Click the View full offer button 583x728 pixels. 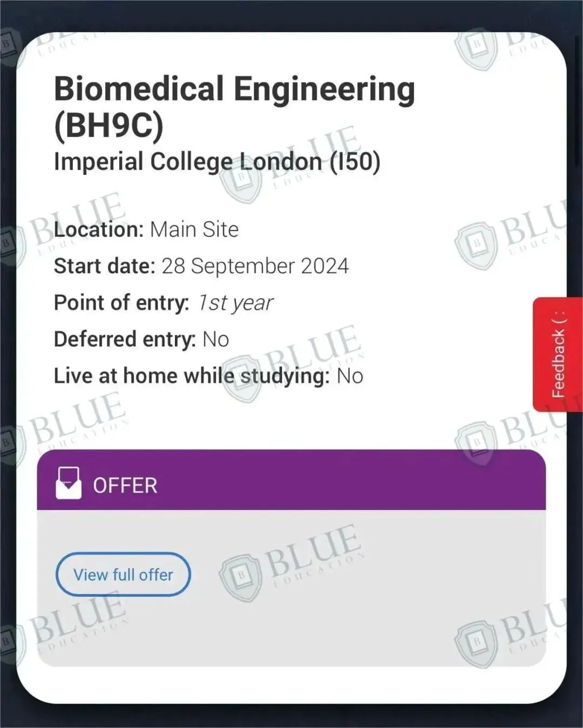123,574
